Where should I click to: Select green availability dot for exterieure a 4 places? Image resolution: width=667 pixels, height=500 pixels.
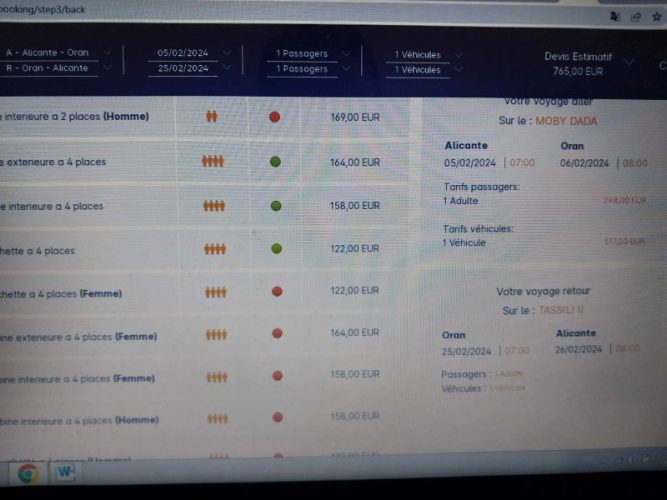pyautogui.click(x=276, y=162)
